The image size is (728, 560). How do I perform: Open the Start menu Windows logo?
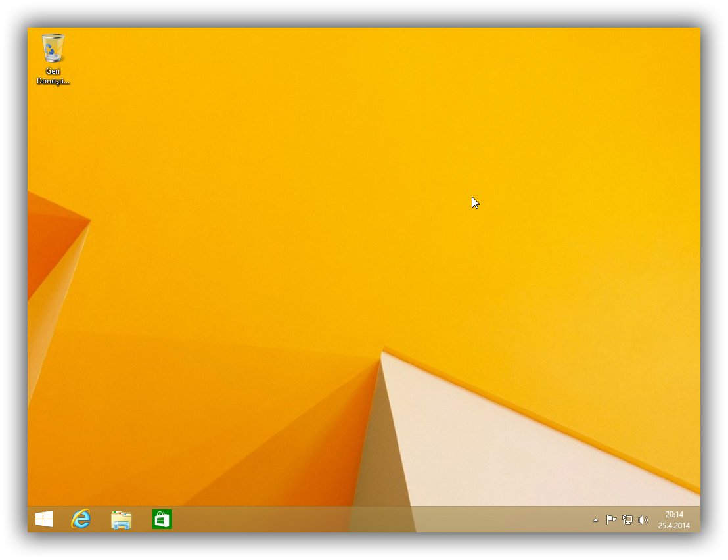pos(44,519)
